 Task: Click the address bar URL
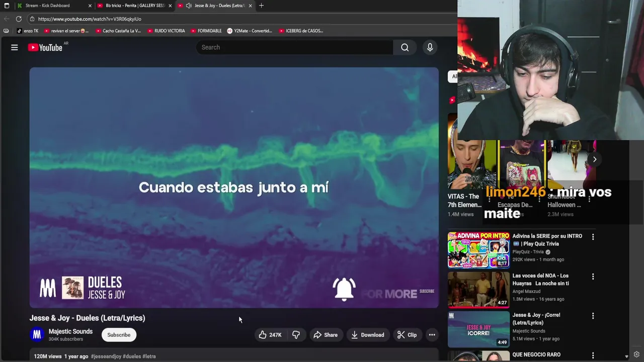coord(90,19)
